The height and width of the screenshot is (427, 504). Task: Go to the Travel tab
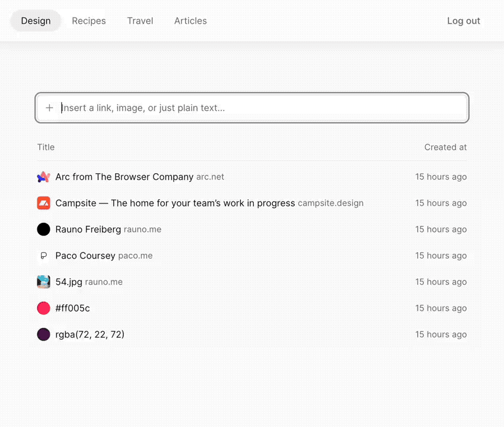point(140,21)
